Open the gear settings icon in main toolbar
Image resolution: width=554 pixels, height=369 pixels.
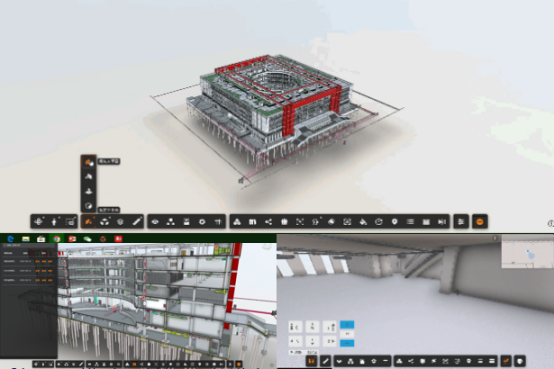tap(202, 222)
